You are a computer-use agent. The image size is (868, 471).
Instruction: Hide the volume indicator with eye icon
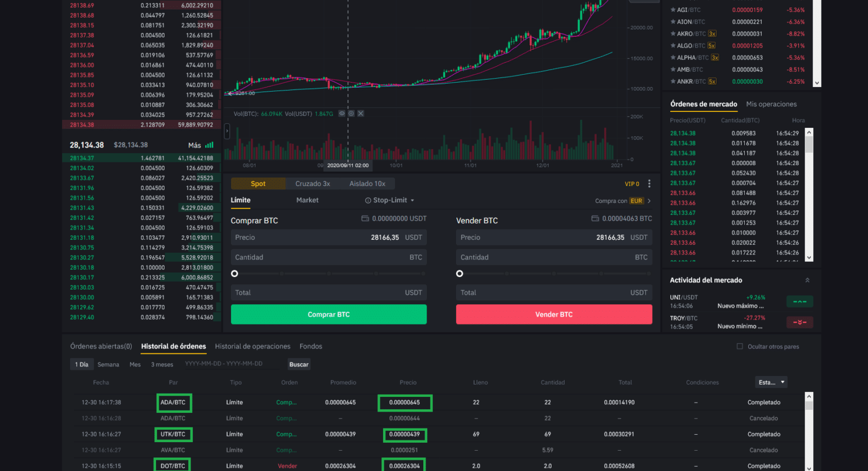341,114
